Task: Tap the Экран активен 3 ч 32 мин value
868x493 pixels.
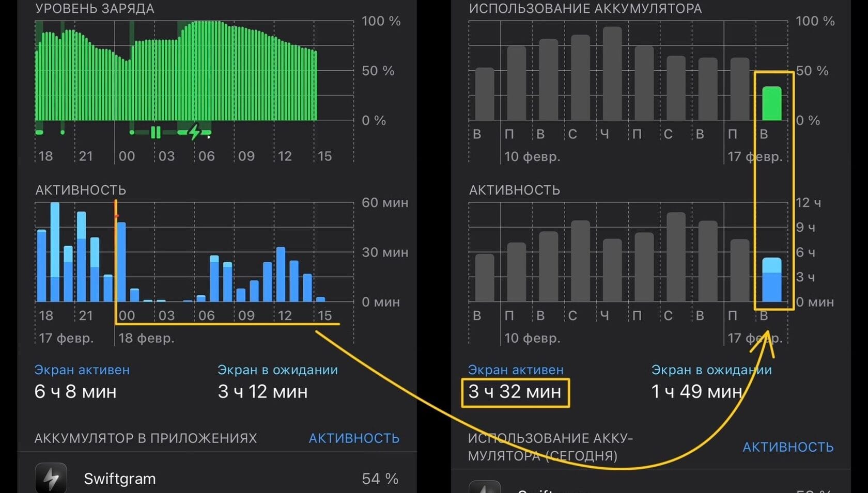Action: (515, 392)
